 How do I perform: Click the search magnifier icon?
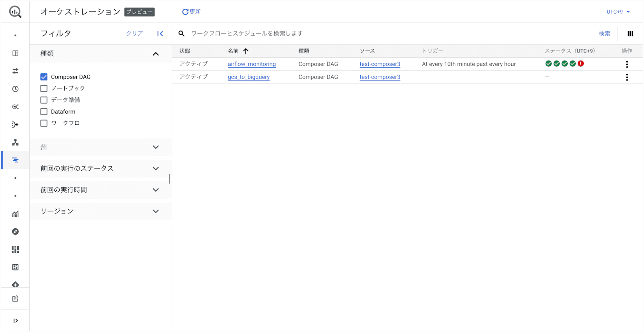(182, 33)
